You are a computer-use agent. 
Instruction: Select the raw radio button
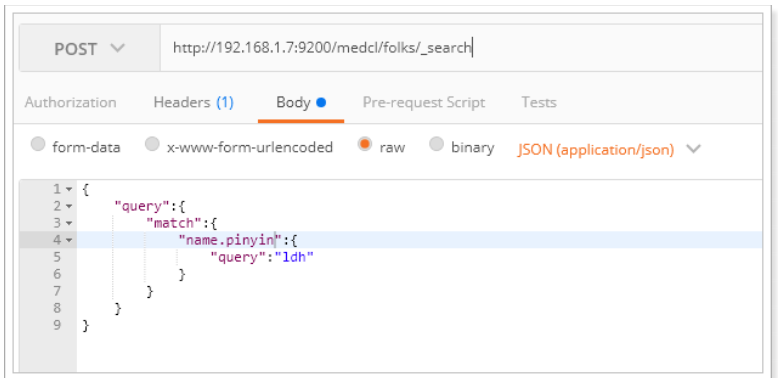pos(365,144)
